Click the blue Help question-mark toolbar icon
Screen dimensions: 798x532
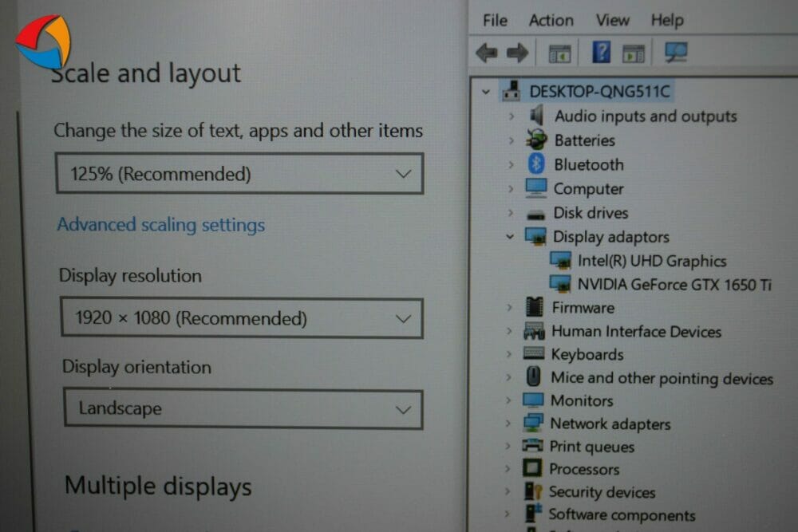(x=601, y=52)
